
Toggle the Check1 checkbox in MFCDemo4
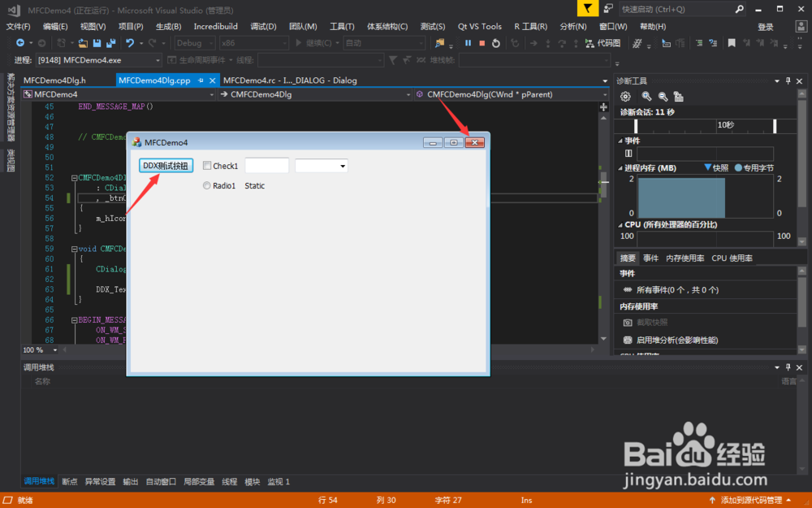click(x=206, y=165)
